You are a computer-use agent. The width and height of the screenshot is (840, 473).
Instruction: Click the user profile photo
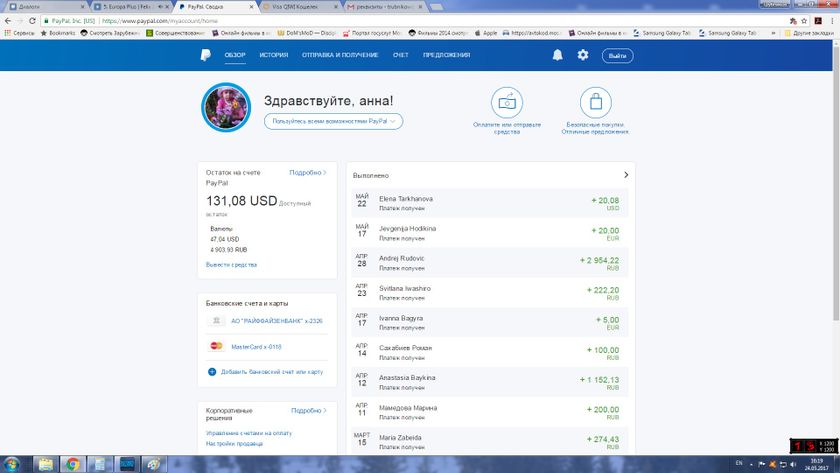(226, 108)
